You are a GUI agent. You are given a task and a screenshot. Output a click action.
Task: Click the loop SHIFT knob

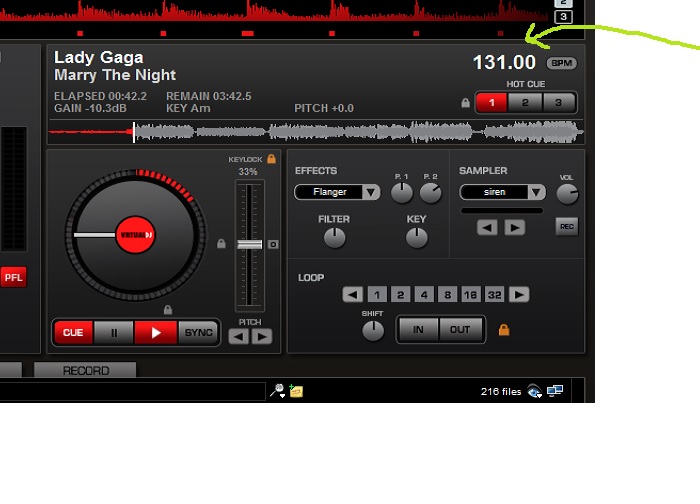(373, 330)
